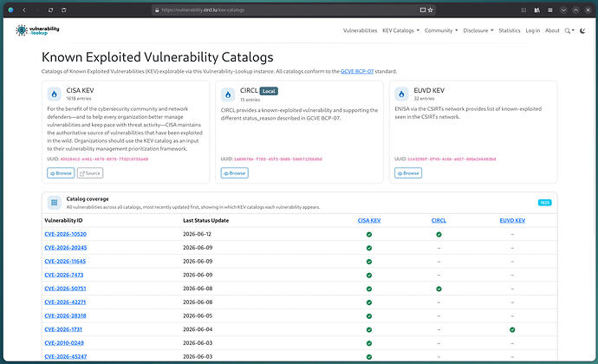
Task: Open CVE-2026-20245 details
Action: click(66, 248)
